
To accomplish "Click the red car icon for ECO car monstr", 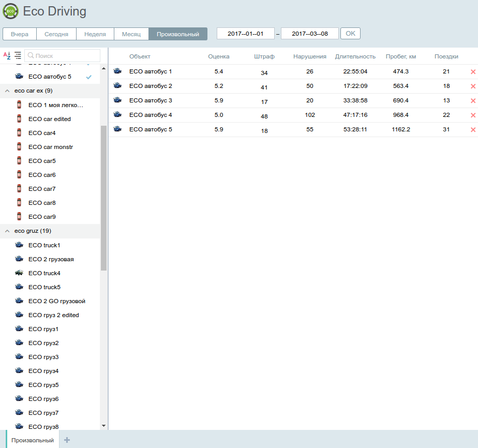I will click(x=19, y=147).
